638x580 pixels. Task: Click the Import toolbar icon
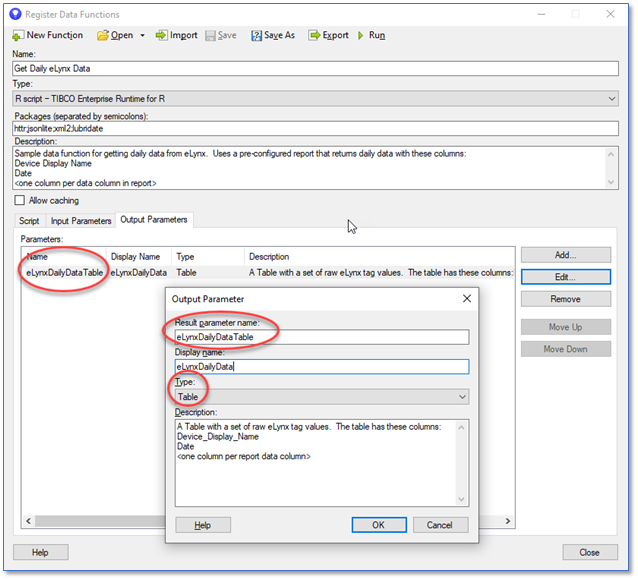coord(162,35)
